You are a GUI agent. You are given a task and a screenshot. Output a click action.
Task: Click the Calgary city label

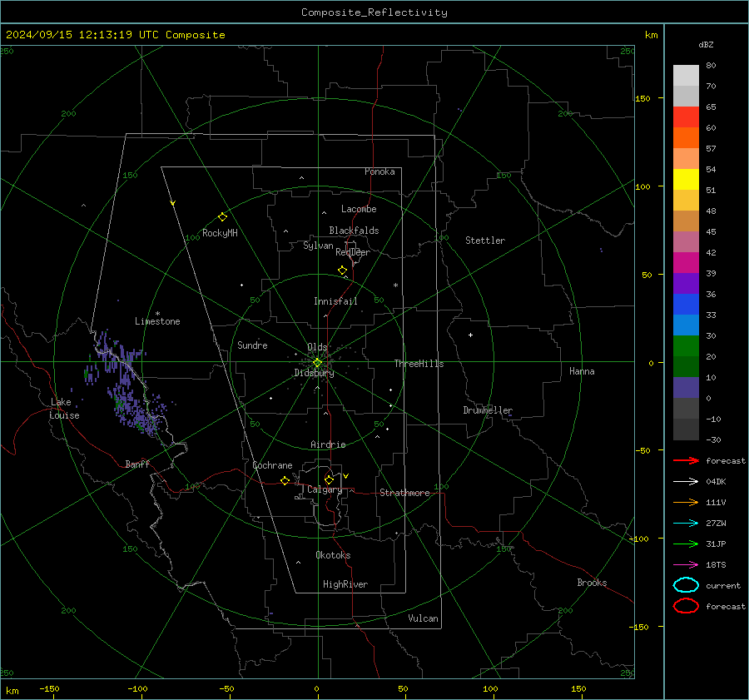tap(325, 489)
